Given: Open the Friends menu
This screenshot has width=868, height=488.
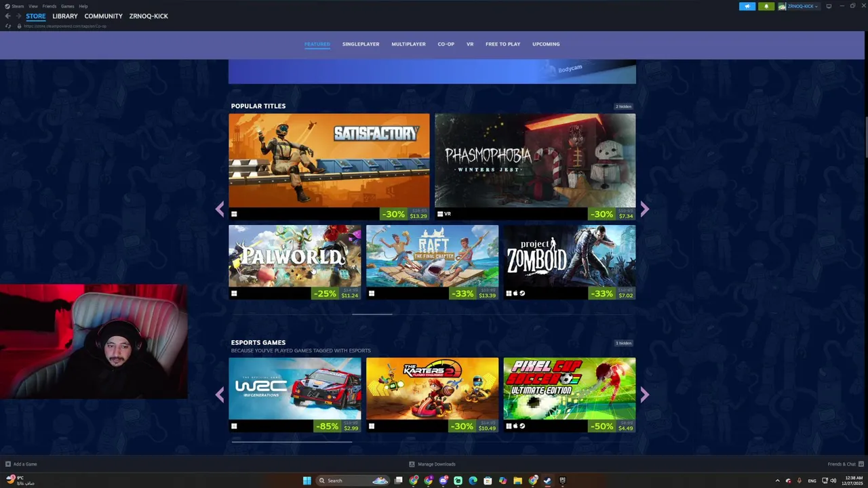Looking at the screenshot, I should [49, 6].
